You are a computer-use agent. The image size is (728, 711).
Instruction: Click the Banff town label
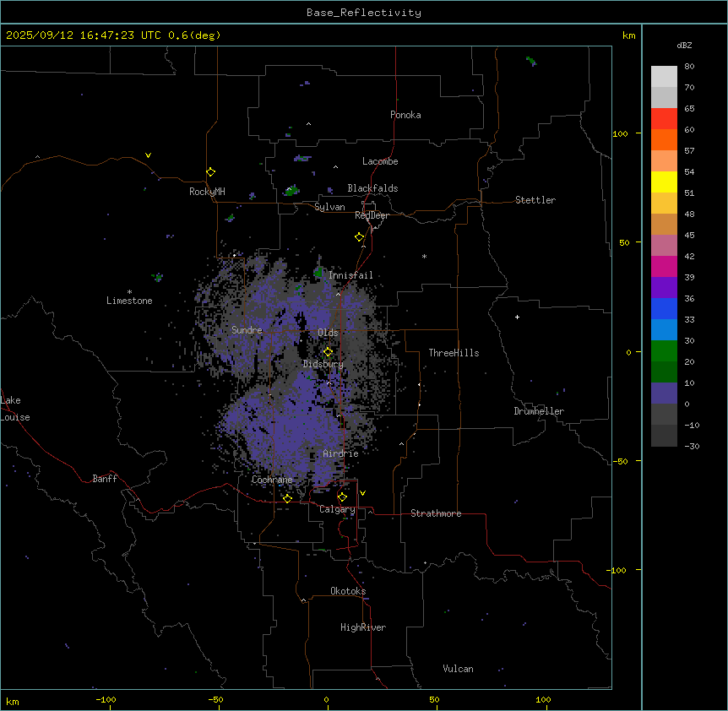tap(105, 479)
